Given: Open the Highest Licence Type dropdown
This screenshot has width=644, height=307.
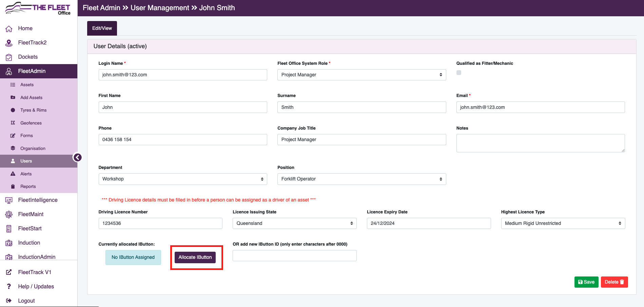Looking at the screenshot, I should [563, 223].
